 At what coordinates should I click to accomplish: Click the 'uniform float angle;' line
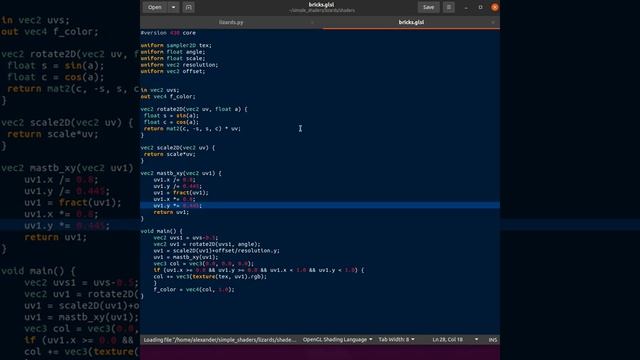[x=173, y=52]
